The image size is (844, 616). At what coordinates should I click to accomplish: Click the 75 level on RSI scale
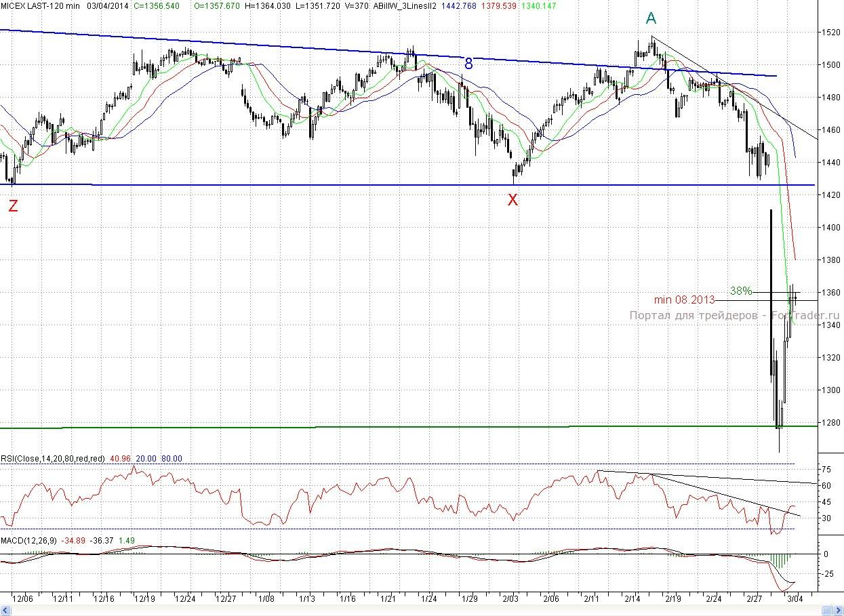[x=827, y=469]
